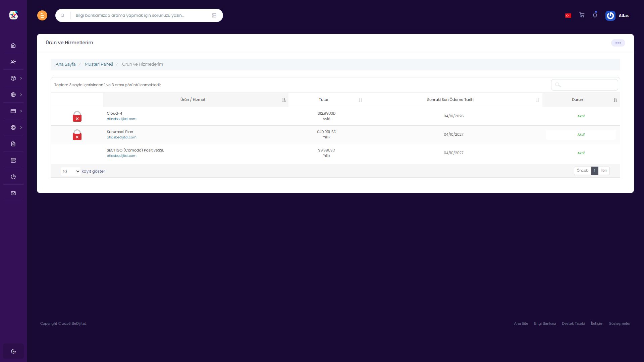This screenshot has height=362, width=644.
Task: Open the home icon in sidebar
Action: (x=13, y=45)
